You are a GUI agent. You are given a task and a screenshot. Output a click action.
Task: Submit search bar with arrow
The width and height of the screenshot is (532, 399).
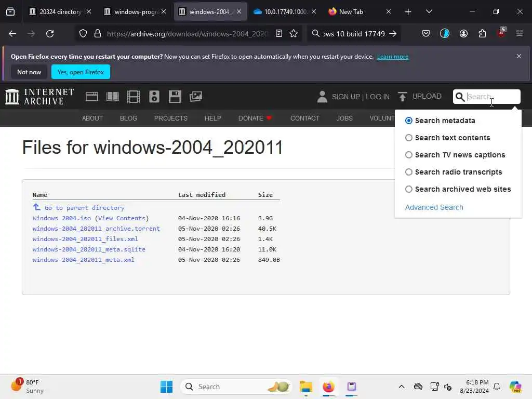point(393,34)
